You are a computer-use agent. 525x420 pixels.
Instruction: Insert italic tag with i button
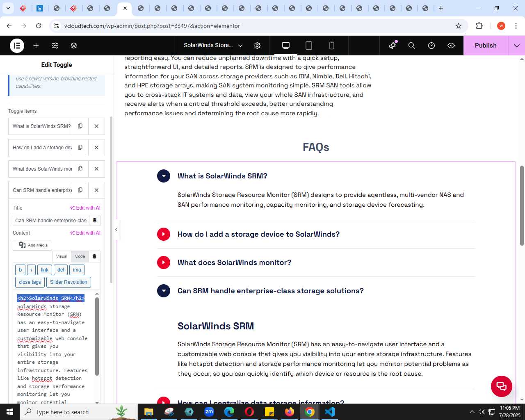pos(31,270)
